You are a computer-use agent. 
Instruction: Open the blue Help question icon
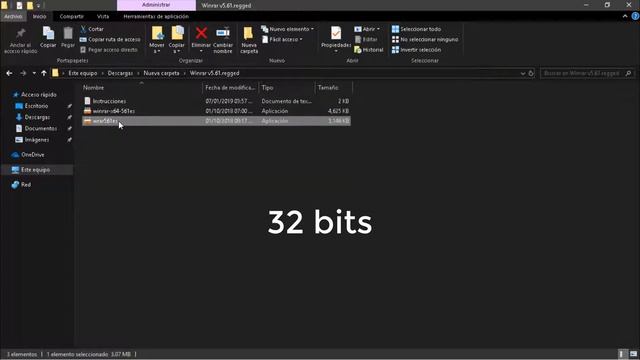tap(635, 16)
